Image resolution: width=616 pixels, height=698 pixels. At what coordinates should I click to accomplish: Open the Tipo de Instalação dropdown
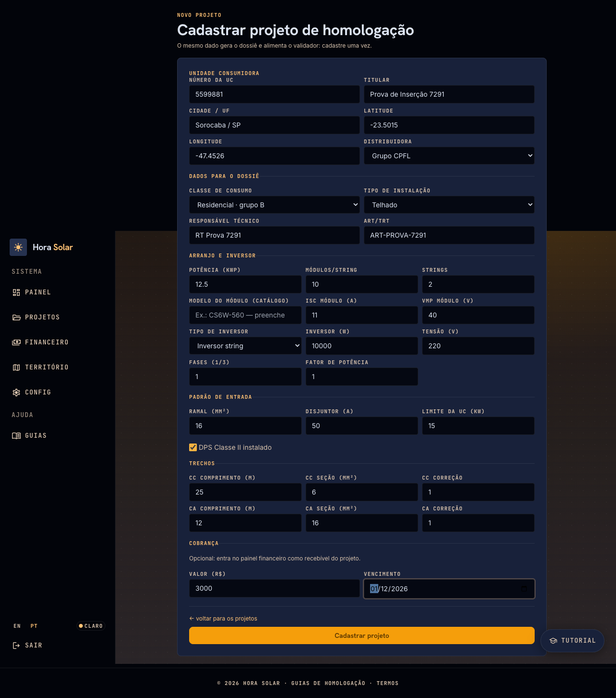[x=449, y=205]
